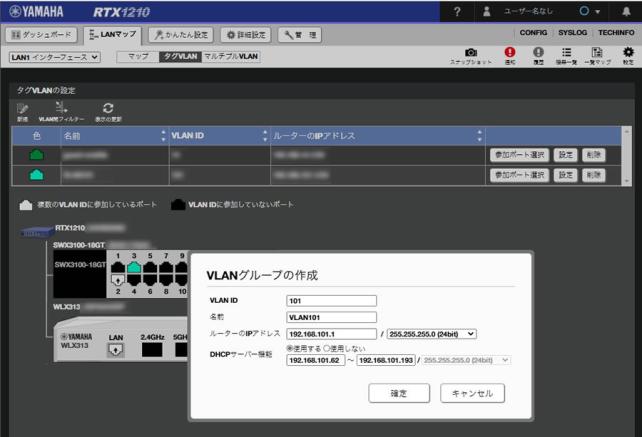This screenshot has height=437, width=642.
Task: Select port 4 on the switch
Action: tap(134, 280)
